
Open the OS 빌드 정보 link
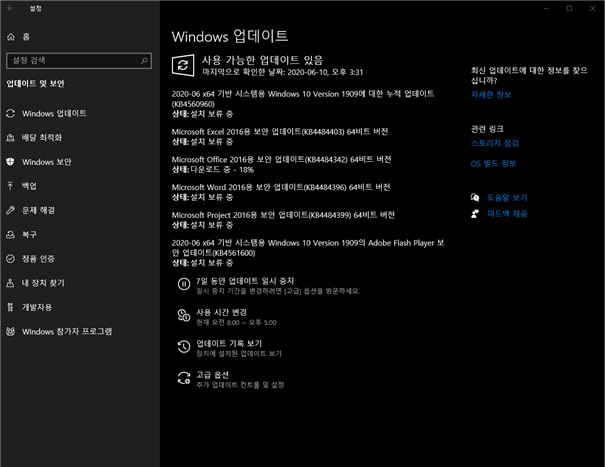coord(493,163)
